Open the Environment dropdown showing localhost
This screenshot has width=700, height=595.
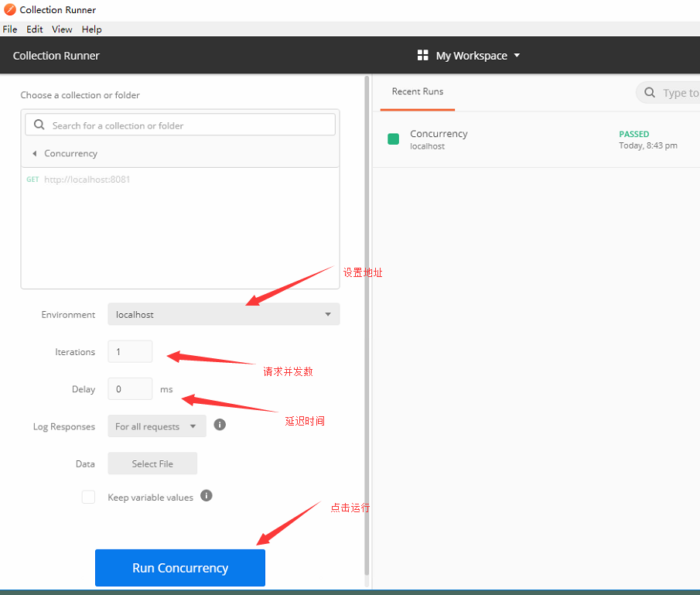pyautogui.click(x=223, y=314)
